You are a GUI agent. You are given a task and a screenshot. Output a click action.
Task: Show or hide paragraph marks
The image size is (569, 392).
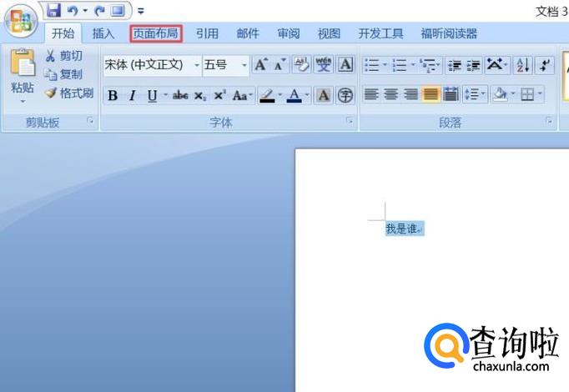point(544,65)
